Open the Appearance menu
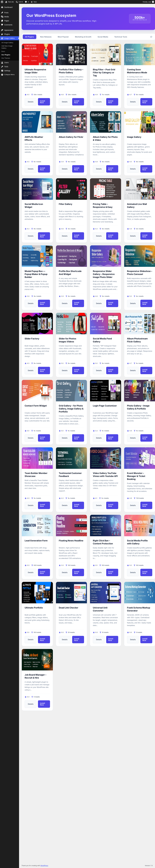Image resolution: width=155 pixels, height=868 pixels. (9, 30)
